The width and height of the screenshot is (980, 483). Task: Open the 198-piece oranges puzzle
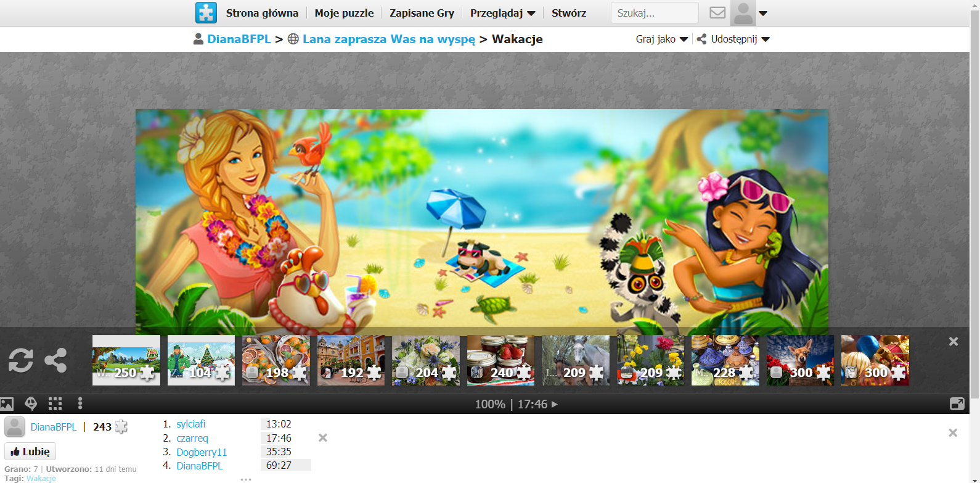pyautogui.click(x=276, y=360)
